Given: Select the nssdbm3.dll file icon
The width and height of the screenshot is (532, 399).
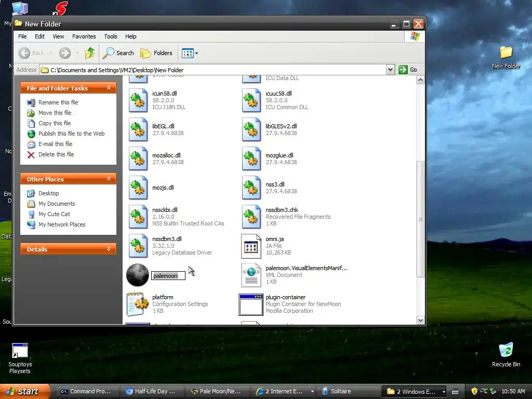Looking at the screenshot, I should pyautogui.click(x=138, y=246).
